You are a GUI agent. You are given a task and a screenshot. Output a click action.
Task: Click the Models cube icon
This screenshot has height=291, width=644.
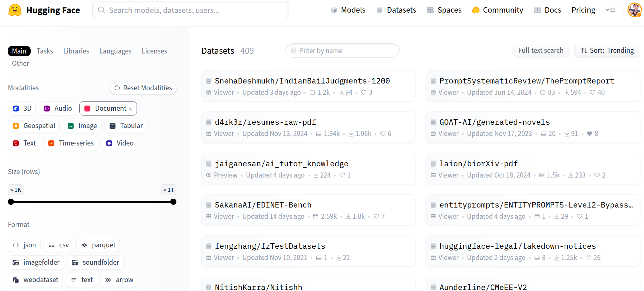334,10
